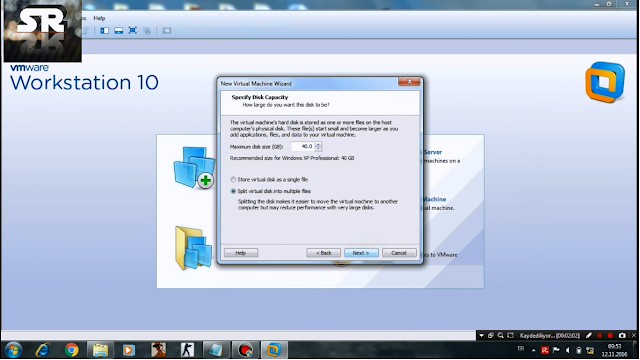Click the recorder pencil draw icon
The width and height of the screenshot is (640, 360).
click(589, 336)
